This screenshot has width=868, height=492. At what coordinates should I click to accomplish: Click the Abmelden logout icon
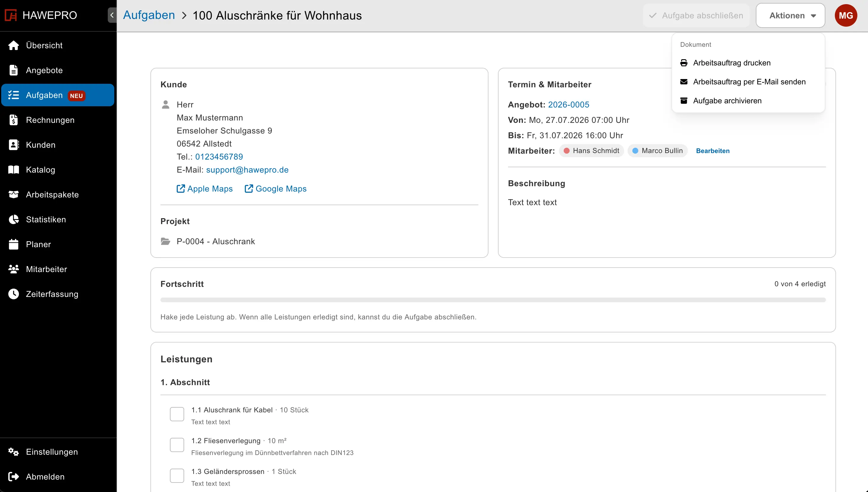14,476
